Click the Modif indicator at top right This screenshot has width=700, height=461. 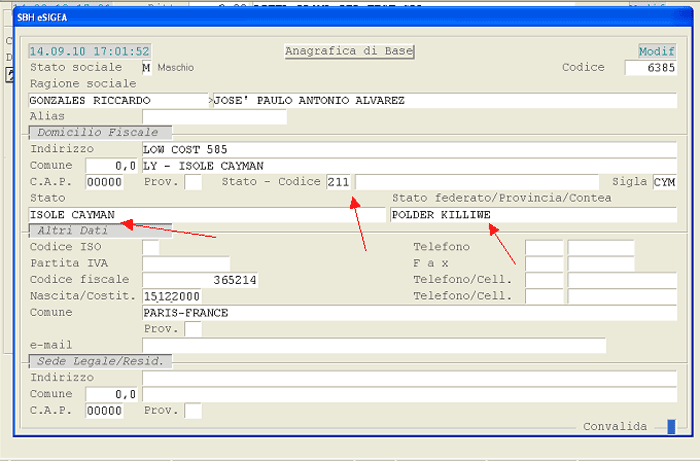(657, 51)
